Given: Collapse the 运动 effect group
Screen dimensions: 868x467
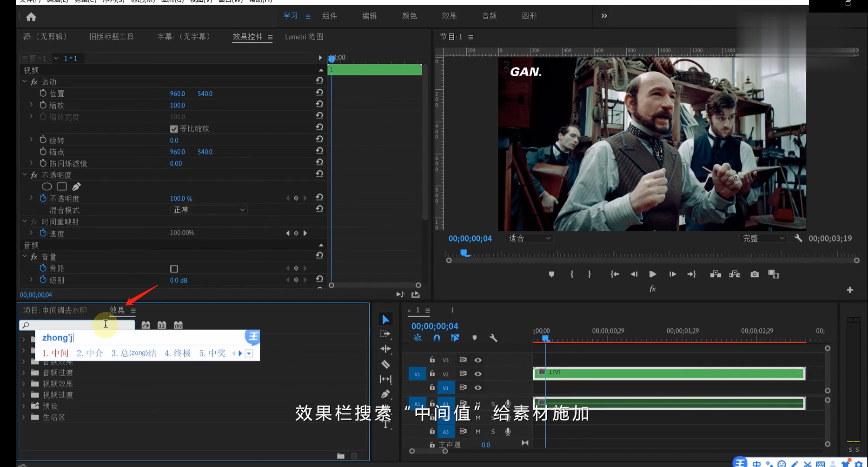Looking at the screenshot, I should pyautogui.click(x=25, y=82).
